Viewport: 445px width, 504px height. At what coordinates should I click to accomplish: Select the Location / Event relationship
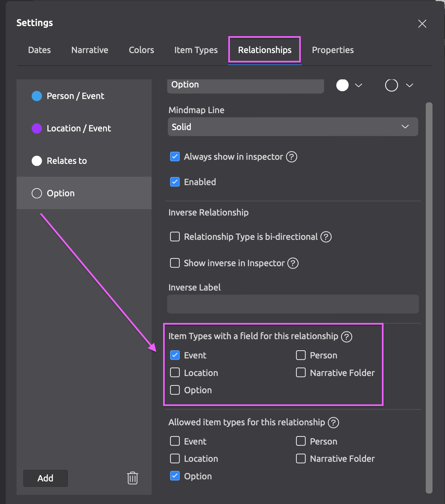pyautogui.click(x=79, y=128)
